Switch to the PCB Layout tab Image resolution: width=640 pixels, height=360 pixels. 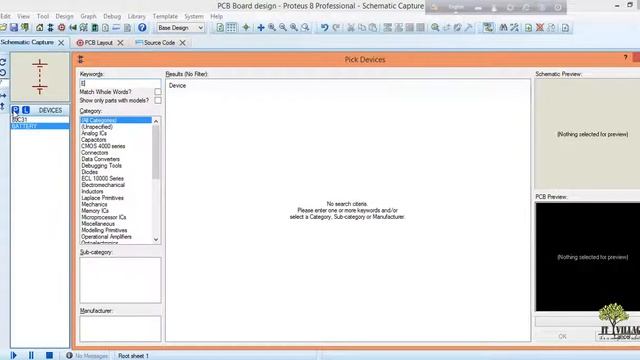tap(98, 42)
